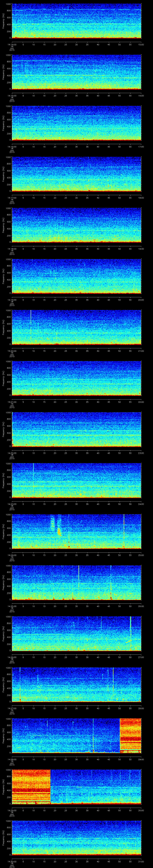Open the 14:16:00 spectrogram plot
Viewport: 153px width, 868px height.
[76, 123]
